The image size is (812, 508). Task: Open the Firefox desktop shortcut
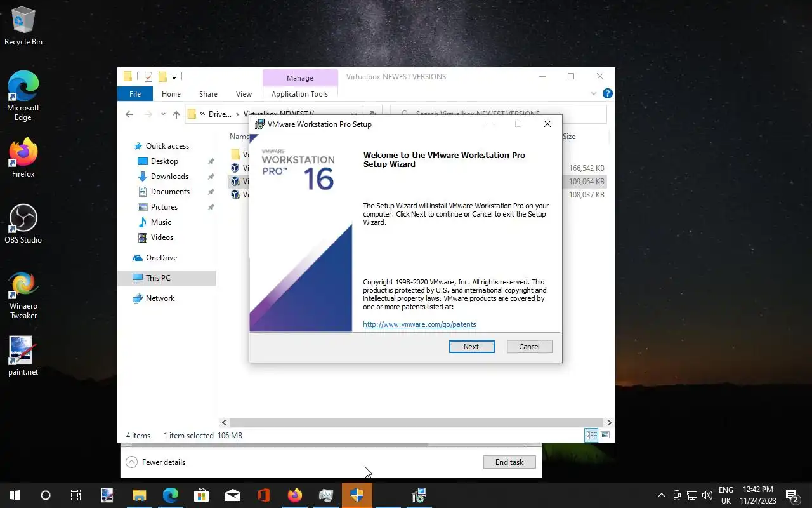click(23, 157)
